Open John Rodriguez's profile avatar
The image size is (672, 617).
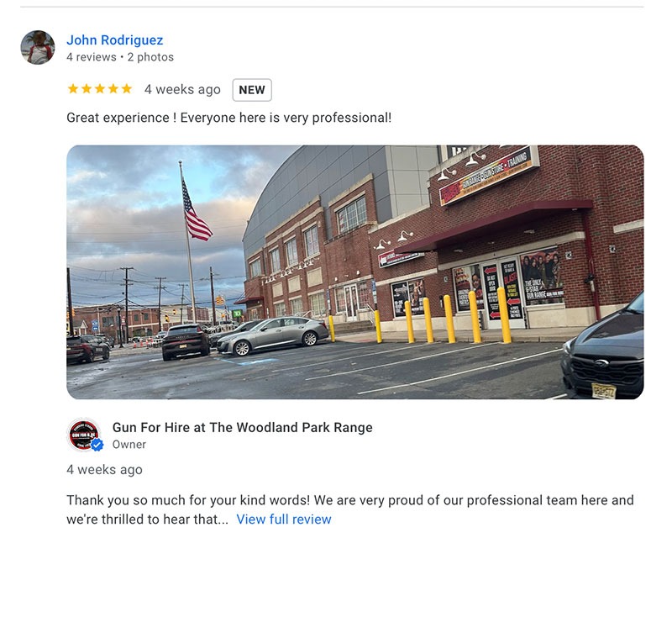[38, 47]
